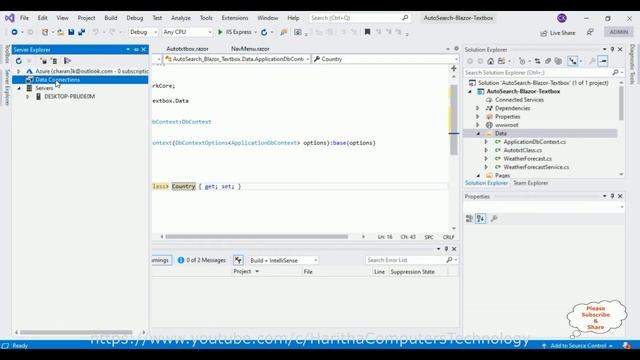Open the Any CPU platform dropdown
This screenshot has height=360, width=640.
[187, 32]
